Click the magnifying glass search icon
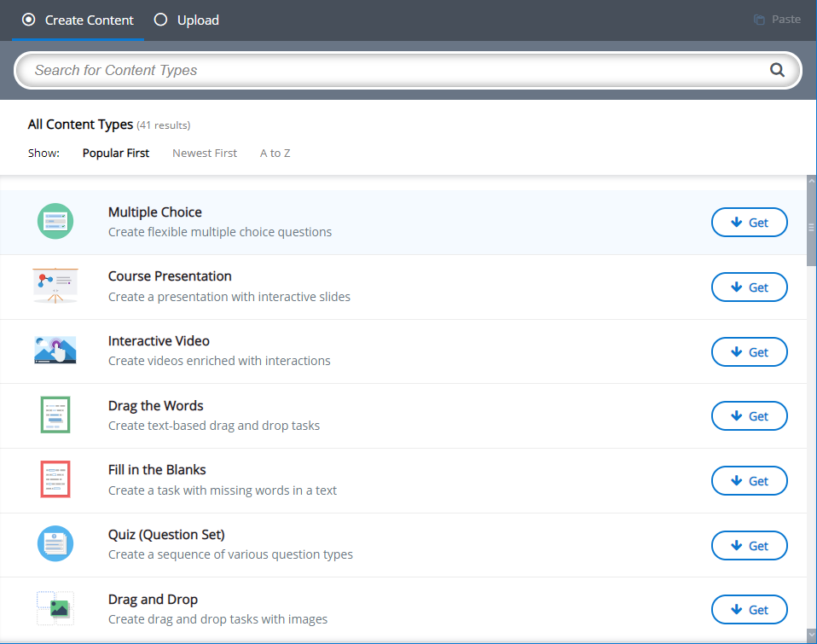The image size is (817, 644). coord(777,70)
